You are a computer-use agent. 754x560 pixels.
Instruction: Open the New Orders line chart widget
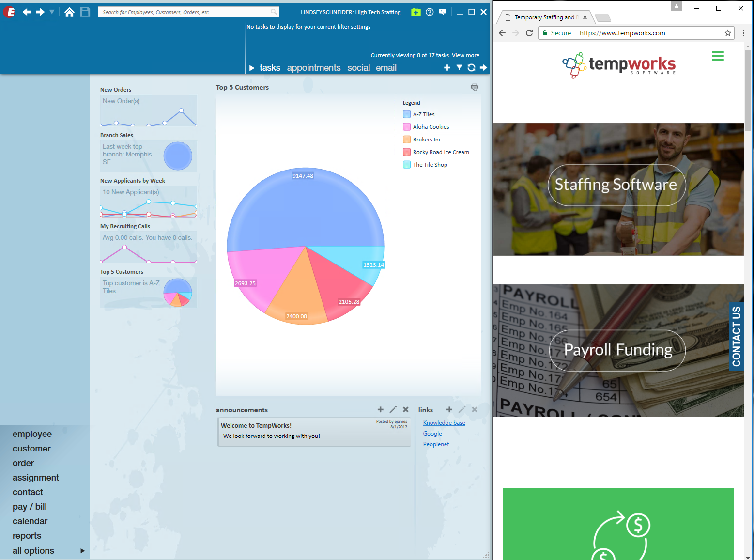click(149, 111)
